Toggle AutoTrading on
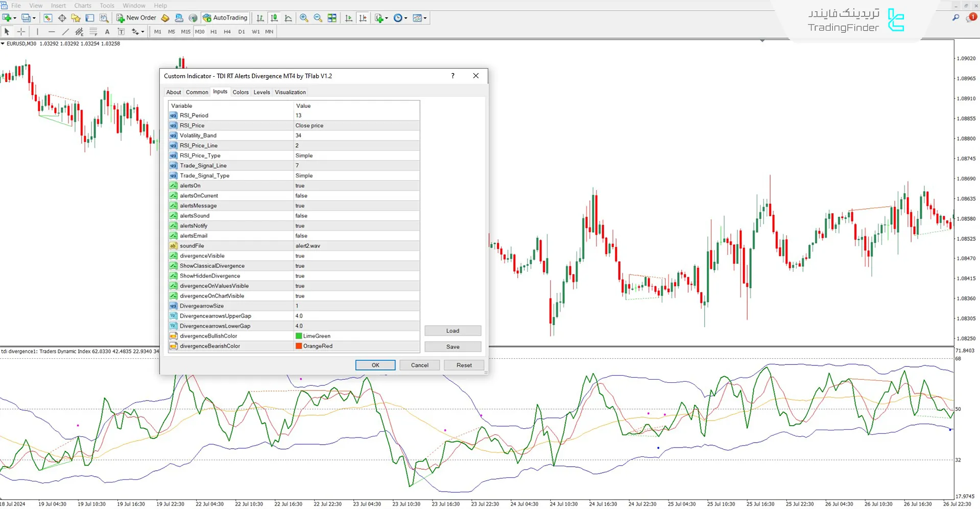Image resolution: width=980 pixels, height=509 pixels. pos(224,17)
